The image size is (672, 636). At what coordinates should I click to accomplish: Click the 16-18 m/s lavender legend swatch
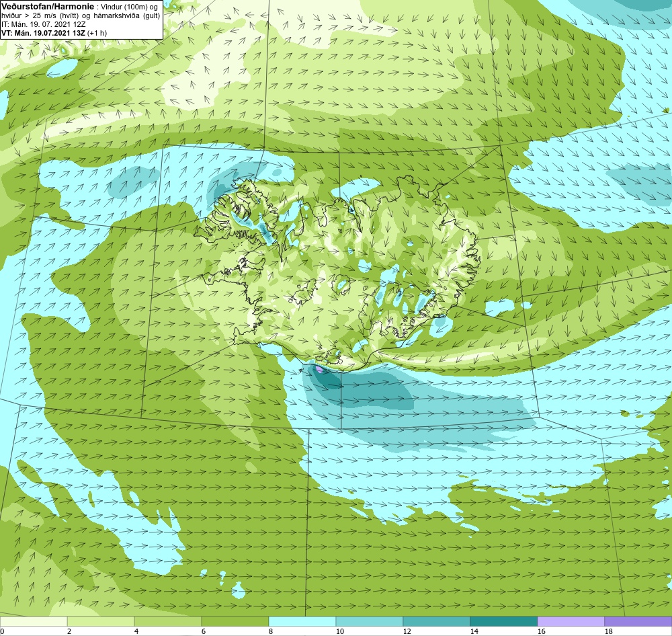point(571,622)
